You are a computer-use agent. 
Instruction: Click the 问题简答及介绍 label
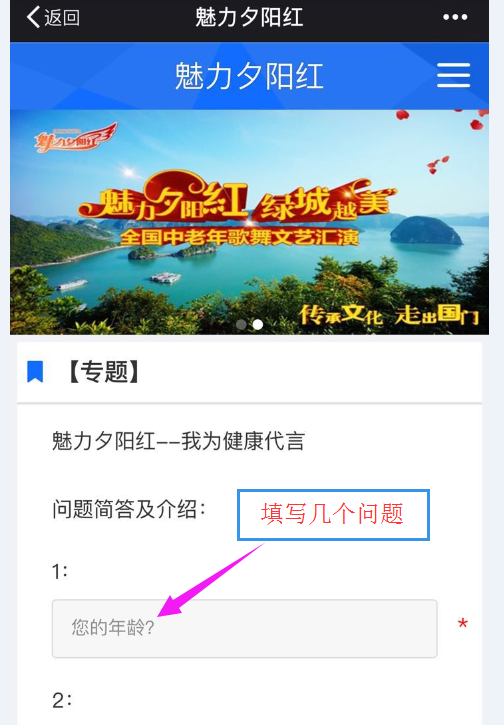point(129,509)
